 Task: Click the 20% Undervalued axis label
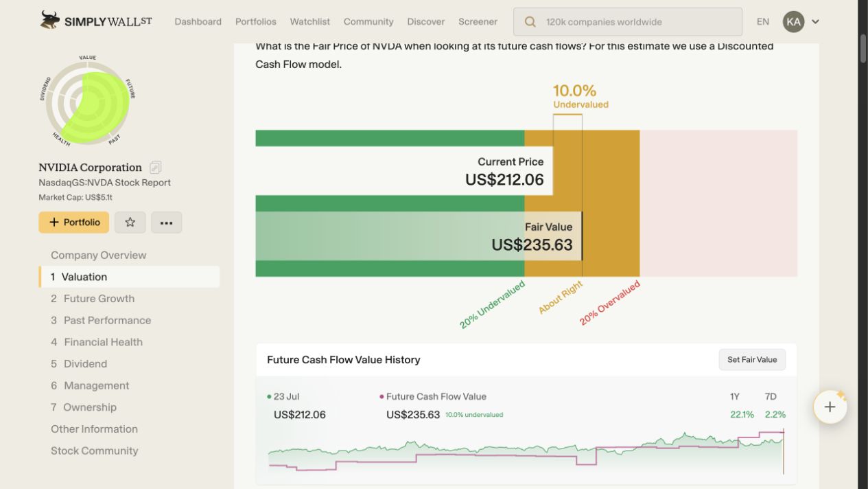pyautogui.click(x=492, y=305)
